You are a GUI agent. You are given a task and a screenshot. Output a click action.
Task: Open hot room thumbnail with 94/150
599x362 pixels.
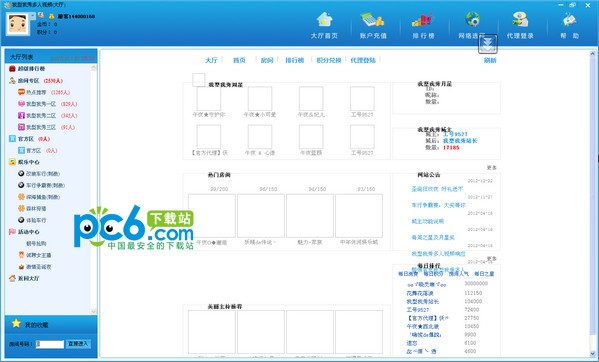[x=310, y=216]
